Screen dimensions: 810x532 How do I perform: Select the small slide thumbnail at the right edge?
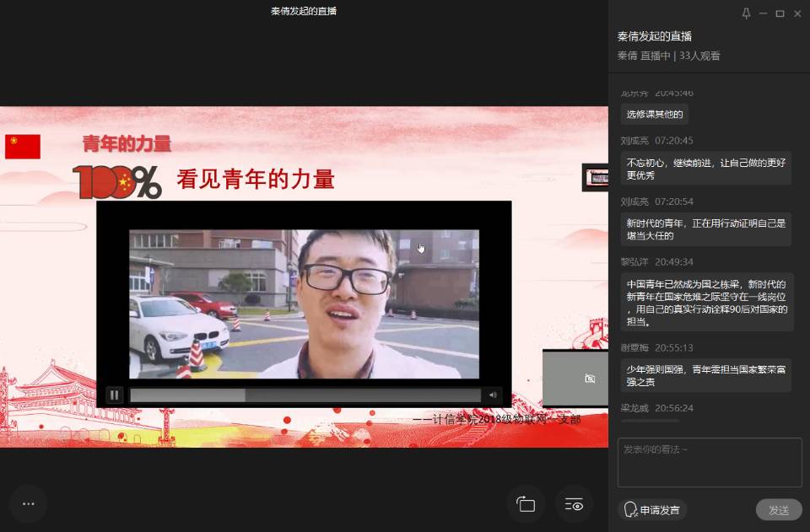coord(596,177)
